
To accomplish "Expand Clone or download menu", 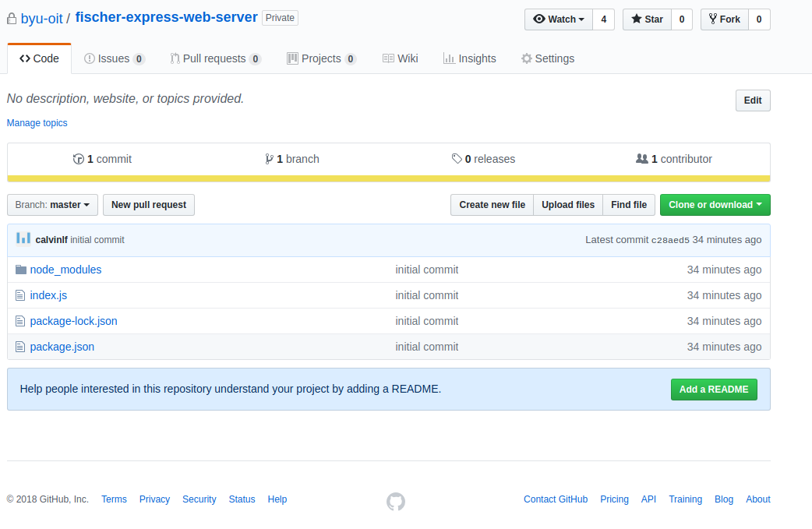I will pos(715,205).
